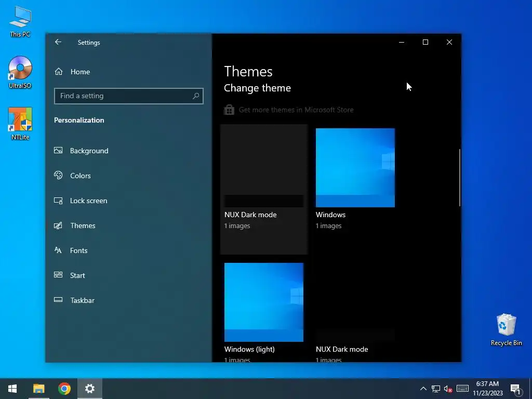Click the Colors palette icon
The width and height of the screenshot is (532, 399).
coord(58,175)
